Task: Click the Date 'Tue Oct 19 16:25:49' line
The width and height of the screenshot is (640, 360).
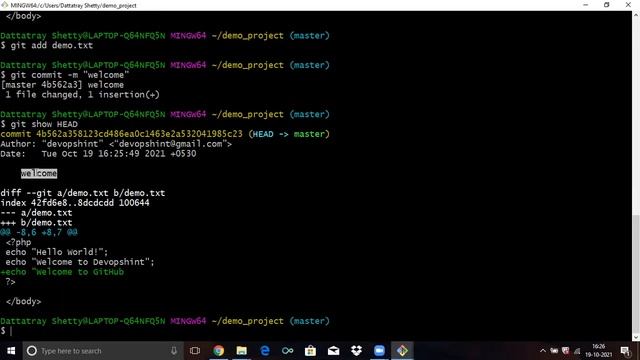Action: pos(98,153)
